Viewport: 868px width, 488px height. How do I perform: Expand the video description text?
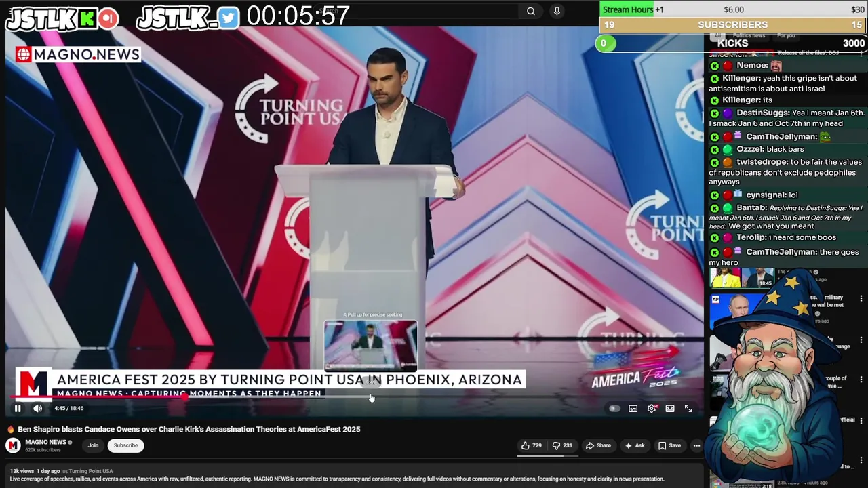coord(337,479)
